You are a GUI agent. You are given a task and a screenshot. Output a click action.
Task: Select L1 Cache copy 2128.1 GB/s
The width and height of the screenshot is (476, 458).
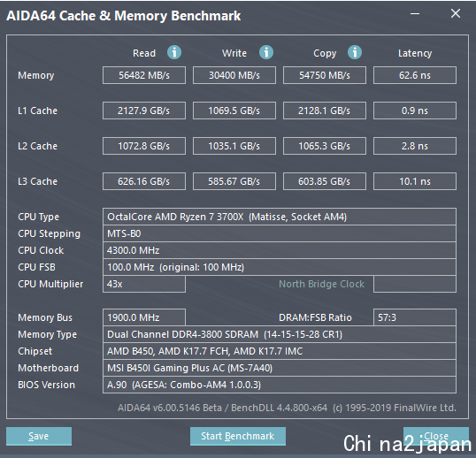(x=325, y=111)
